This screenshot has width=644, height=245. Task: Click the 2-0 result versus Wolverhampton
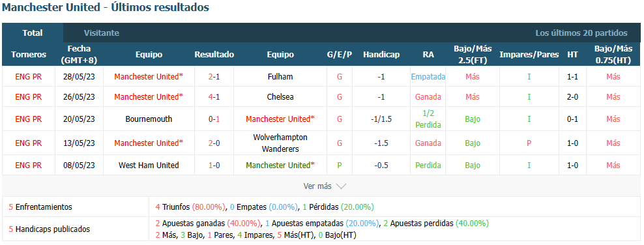coord(214,143)
